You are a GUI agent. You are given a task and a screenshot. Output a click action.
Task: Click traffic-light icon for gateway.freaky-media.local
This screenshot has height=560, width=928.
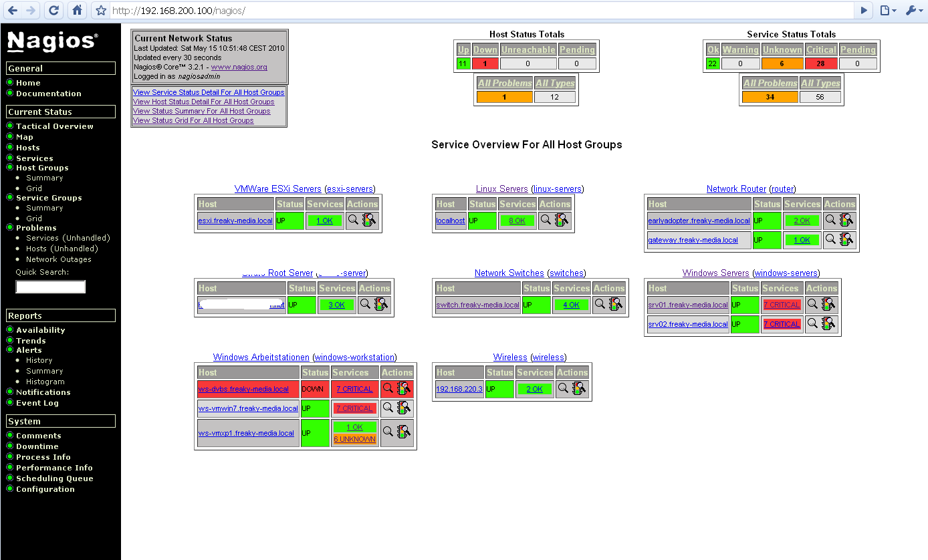point(847,240)
